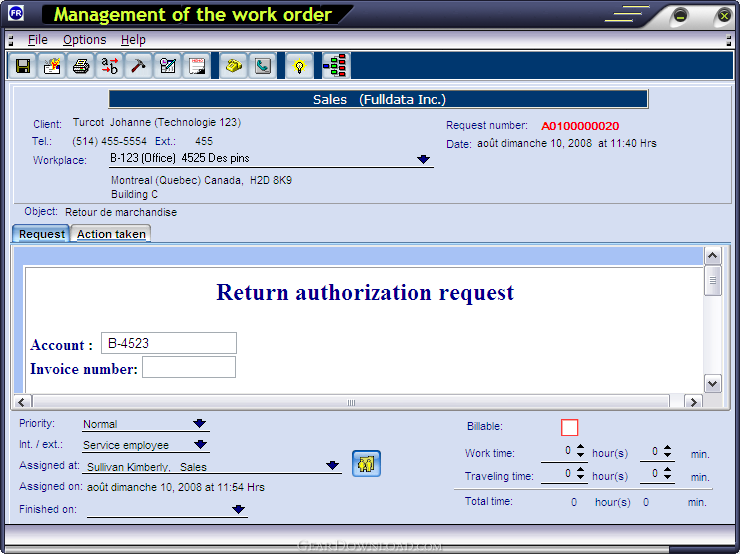Viewport: 740px width, 554px height.
Task: Click the Building C text
Action: [x=135, y=194]
